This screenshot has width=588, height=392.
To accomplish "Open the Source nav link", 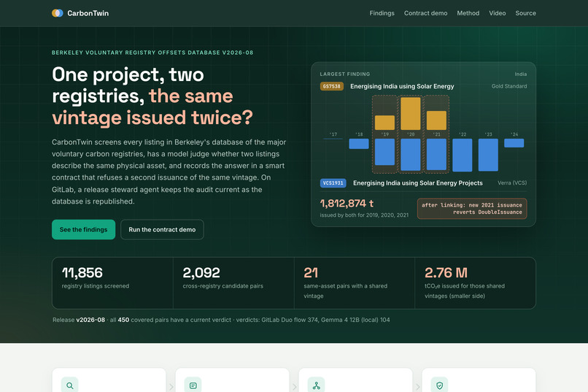I will 525,13.
